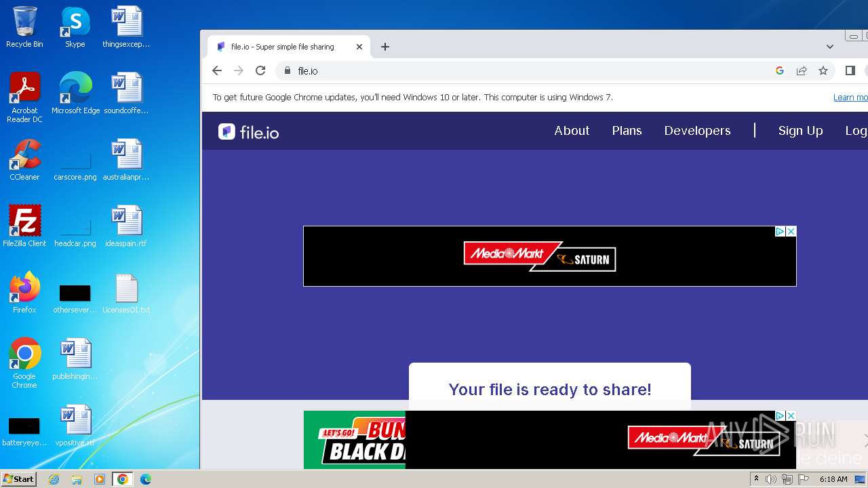Open the LicensesOI.txt text file
The image size is (868, 488).
point(126,292)
